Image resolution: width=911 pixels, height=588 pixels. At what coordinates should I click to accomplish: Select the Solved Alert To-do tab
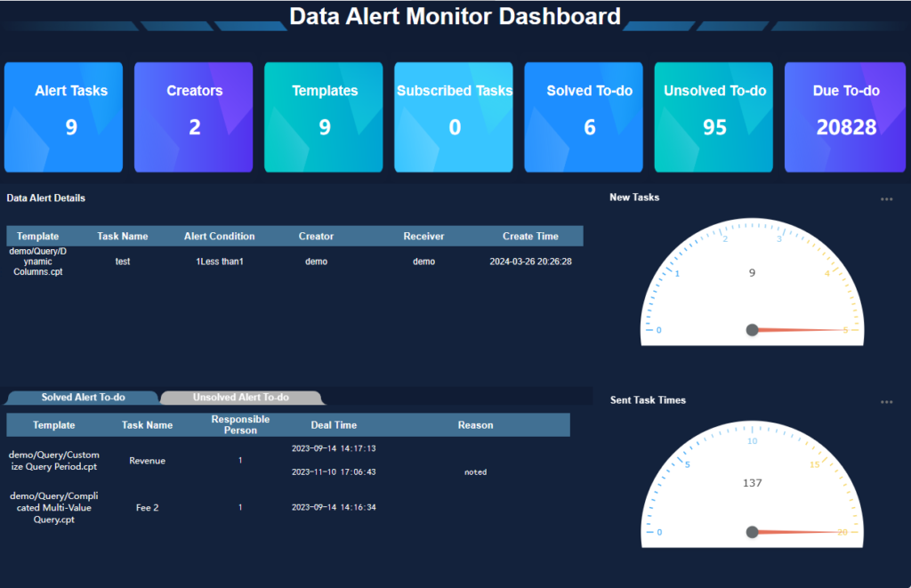pyautogui.click(x=83, y=398)
